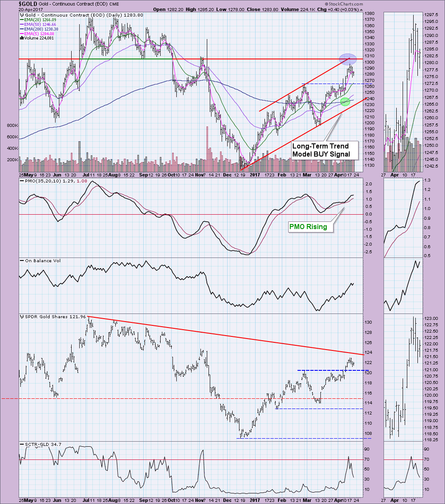Click the SCTR-GLD 34.7 panel label
This screenshot has width=445, height=504.
click(x=40, y=445)
